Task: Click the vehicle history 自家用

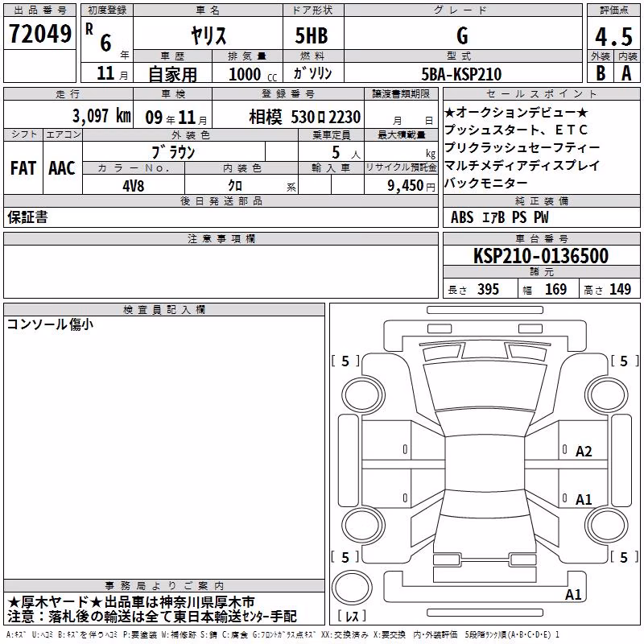Action: point(172,74)
